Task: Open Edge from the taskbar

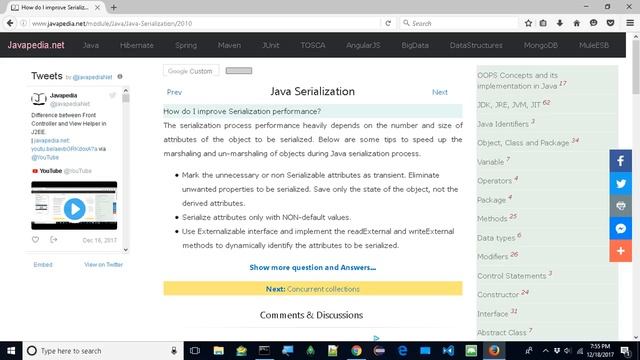Action: tap(402, 351)
